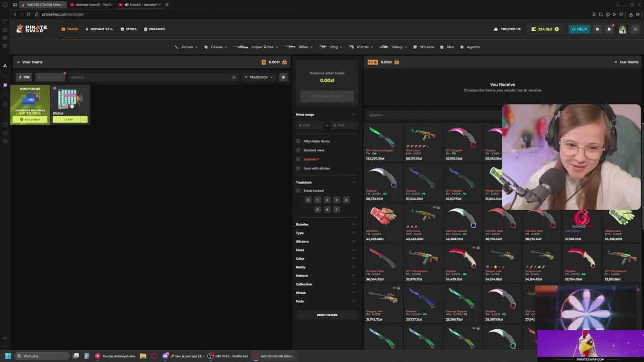Select tradelock day 5 button
The image size is (644, 362).
[x=317, y=210]
